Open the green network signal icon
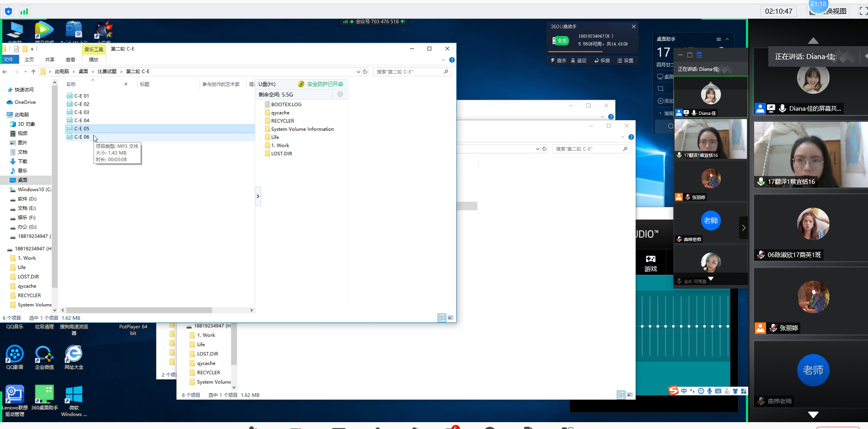 click(x=24, y=11)
